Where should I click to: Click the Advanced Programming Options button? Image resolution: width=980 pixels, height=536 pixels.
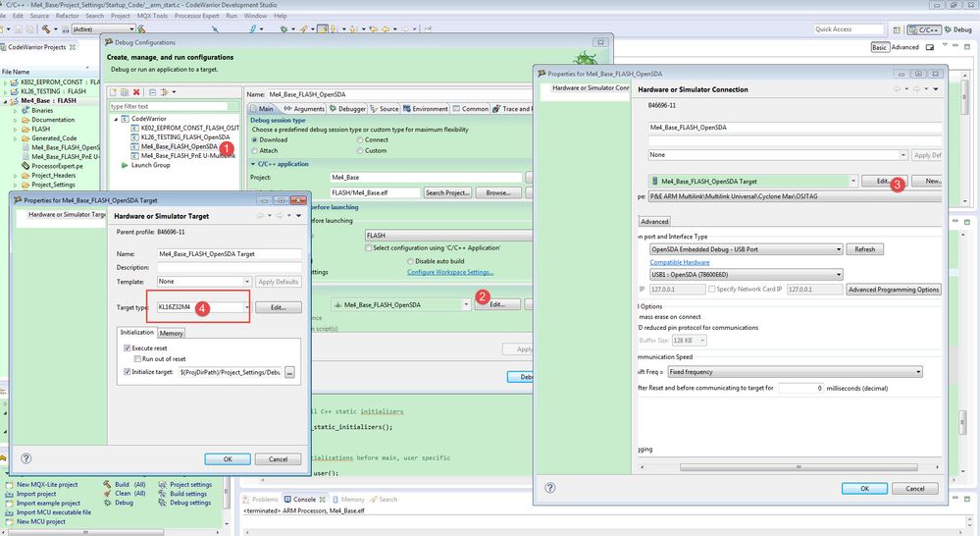pyautogui.click(x=893, y=290)
